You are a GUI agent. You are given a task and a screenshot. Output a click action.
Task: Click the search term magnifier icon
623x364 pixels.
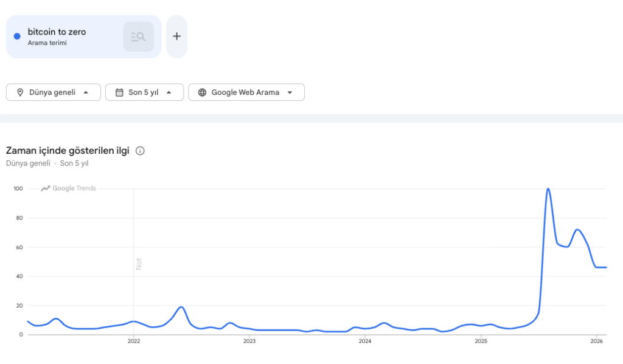click(x=139, y=36)
